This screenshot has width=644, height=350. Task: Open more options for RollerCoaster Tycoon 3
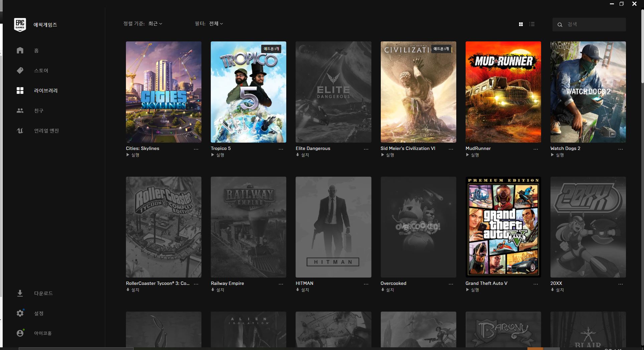pos(196,284)
